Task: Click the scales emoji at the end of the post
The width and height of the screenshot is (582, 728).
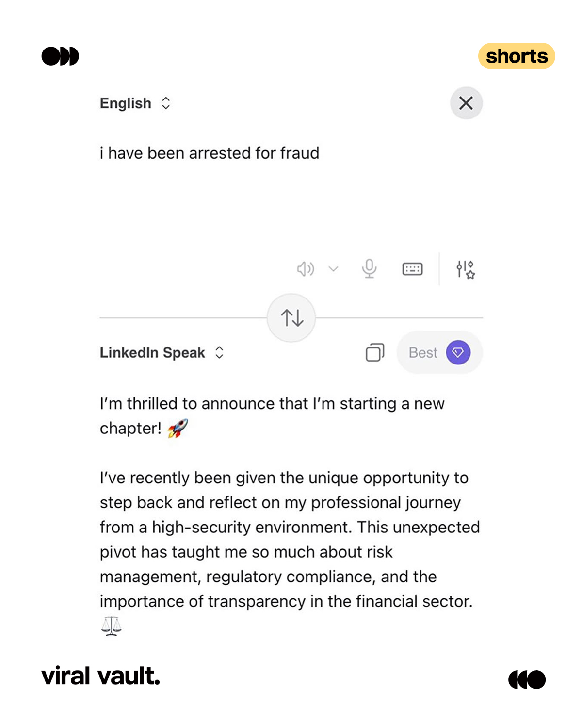Action: [x=111, y=625]
